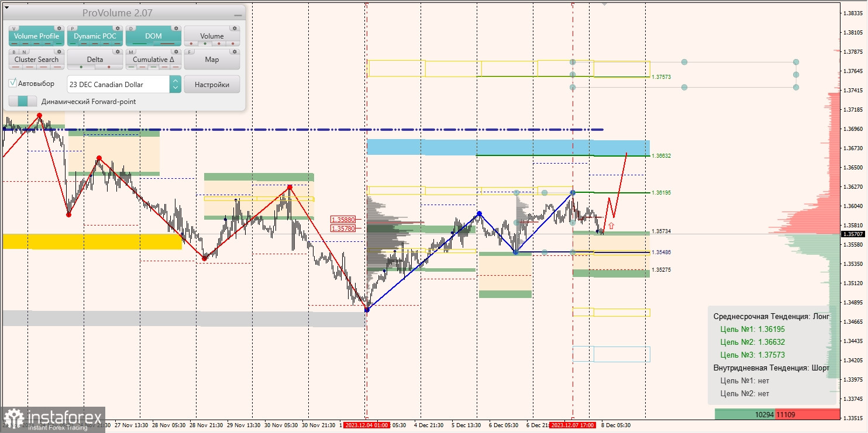Click Цель №2: 1.36632 in info panel

click(753, 342)
